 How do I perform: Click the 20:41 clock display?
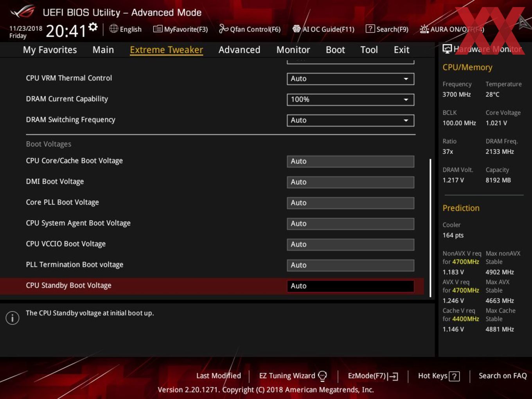[x=66, y=31]
